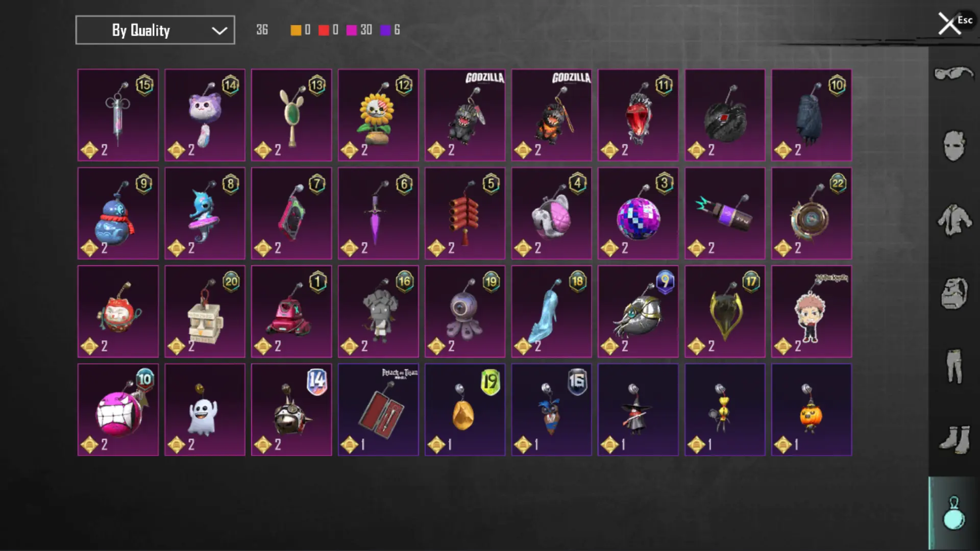Open the backpack category icon
Image resolution: width=980 pixels, height=551 pixels.
953,293
